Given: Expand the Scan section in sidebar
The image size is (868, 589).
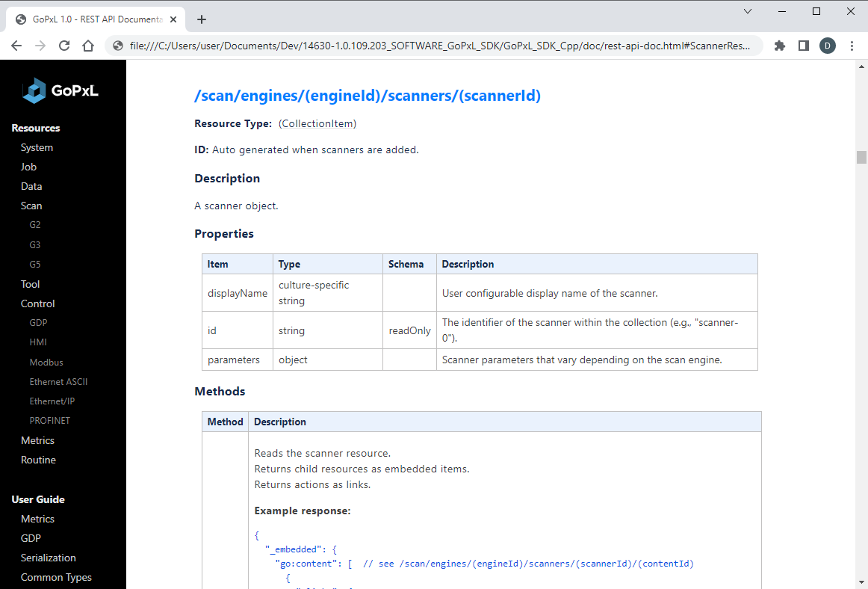Looking at the screenshot, I should tap(32, 205).
